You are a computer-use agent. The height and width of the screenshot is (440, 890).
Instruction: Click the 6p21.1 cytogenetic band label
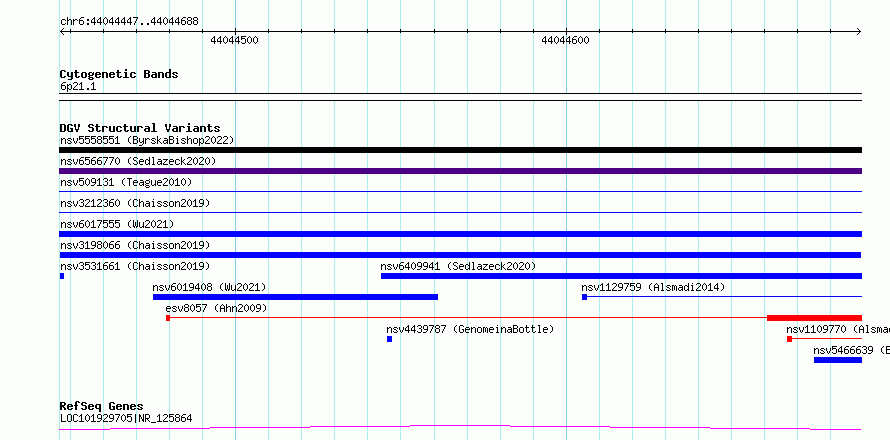tap(78, 87)
